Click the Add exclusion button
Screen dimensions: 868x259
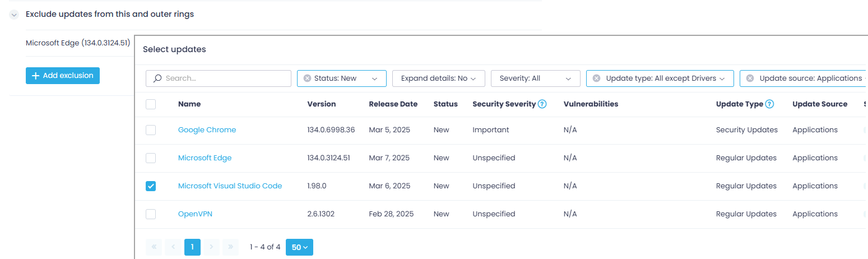point(63,76)
